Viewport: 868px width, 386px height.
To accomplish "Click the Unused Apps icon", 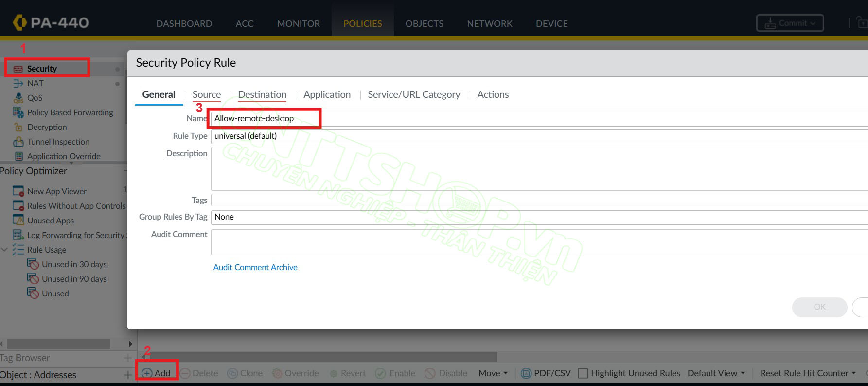I will (x=18, y=221).
